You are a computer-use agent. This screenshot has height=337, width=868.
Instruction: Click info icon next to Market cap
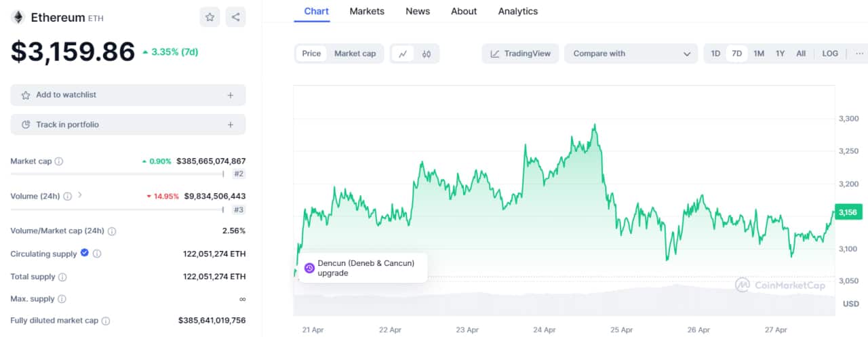(59, 161)
